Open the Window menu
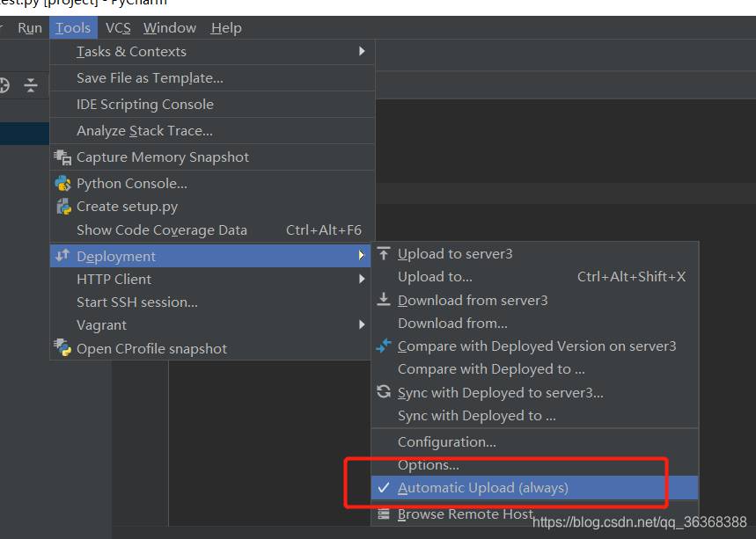 170,28
